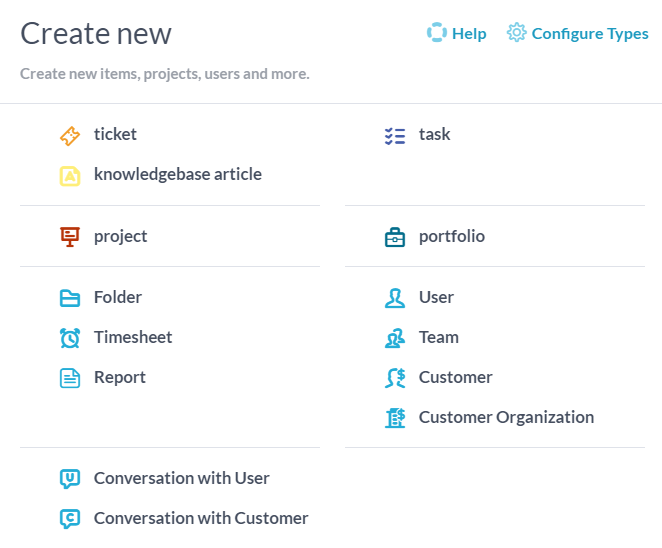
Task: Click the portfolio briefcase icon
Action: [394, 237]
